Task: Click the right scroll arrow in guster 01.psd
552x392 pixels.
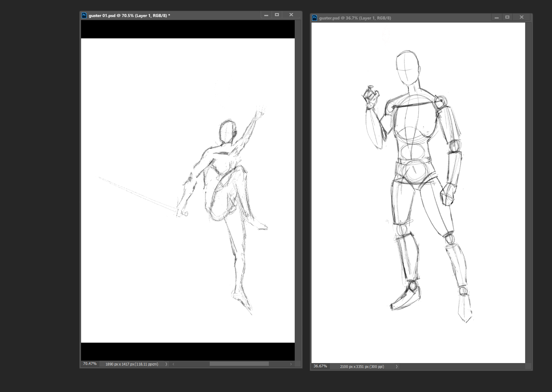Action: (x=291, y=364)
